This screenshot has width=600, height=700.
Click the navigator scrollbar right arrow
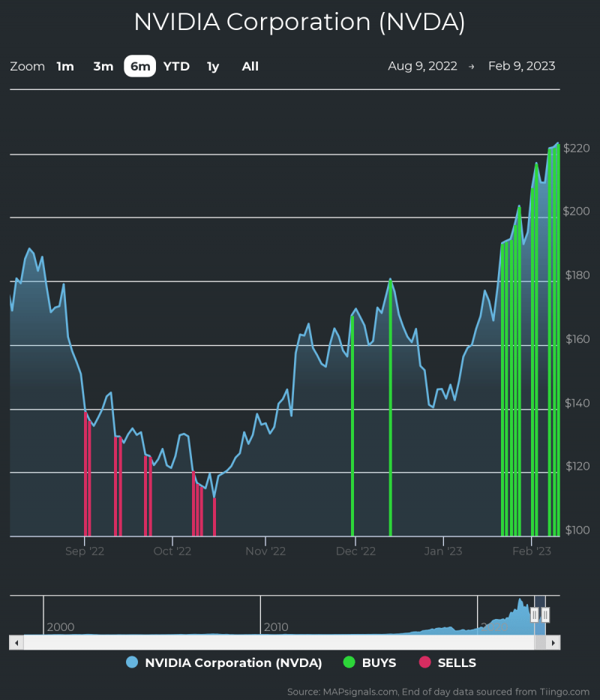pyautogui.click(x=553, y=643)
